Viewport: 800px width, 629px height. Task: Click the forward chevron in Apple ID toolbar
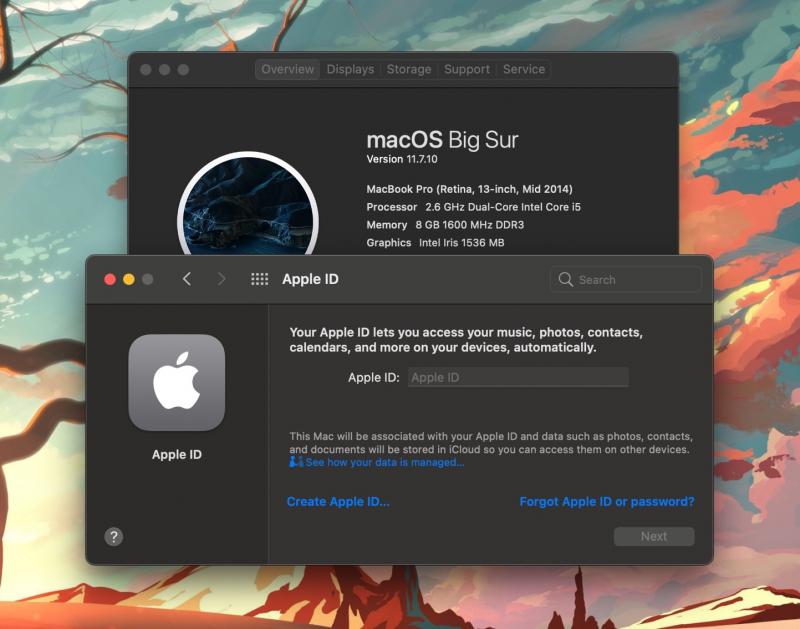221,279
